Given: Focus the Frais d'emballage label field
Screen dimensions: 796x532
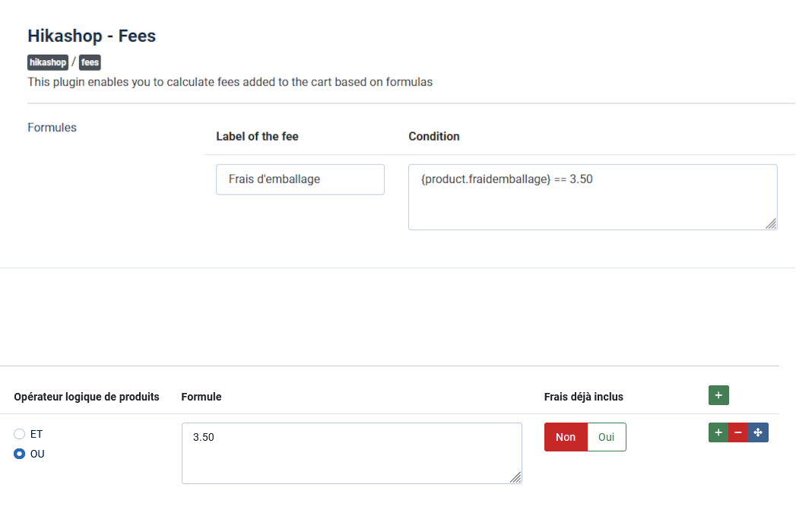Looking at the screenshot, I should [300, 179].
